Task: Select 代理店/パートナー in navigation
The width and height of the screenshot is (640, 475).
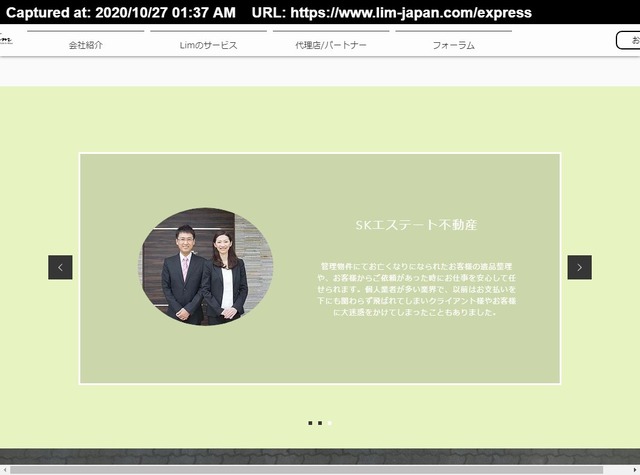Action: point(331,45)
